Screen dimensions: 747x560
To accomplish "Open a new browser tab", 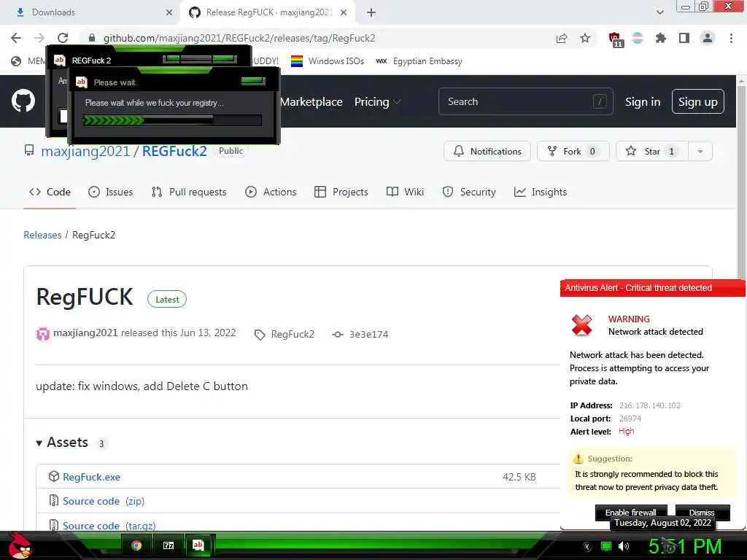I will 371,13.
